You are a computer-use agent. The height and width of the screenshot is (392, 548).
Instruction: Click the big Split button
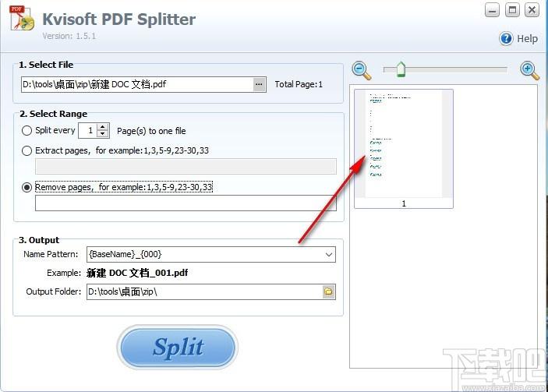click(x=178, y=348)
